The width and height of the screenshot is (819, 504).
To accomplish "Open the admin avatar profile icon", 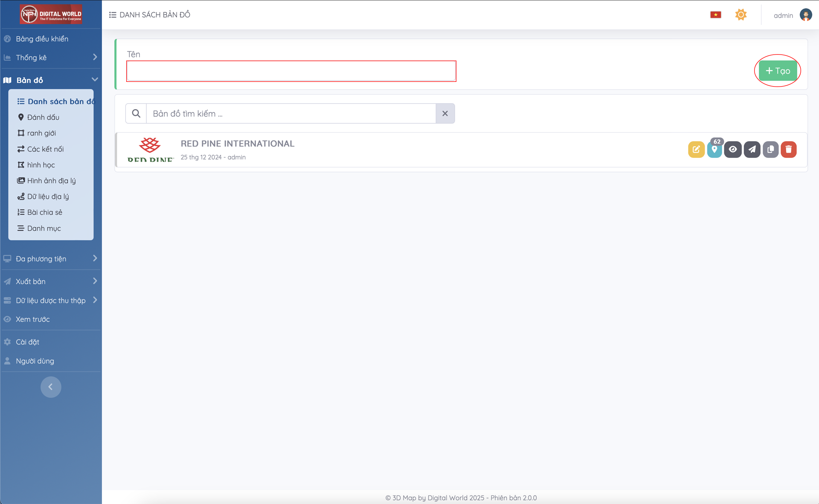I will pyautogui.click(x=805, y=15).
